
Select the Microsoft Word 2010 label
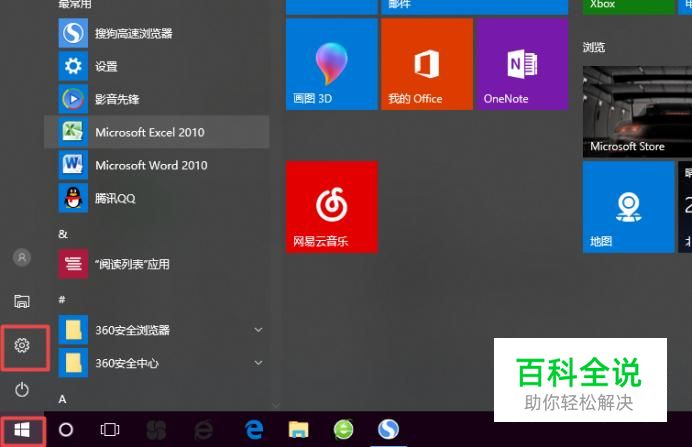coord(151,165)
